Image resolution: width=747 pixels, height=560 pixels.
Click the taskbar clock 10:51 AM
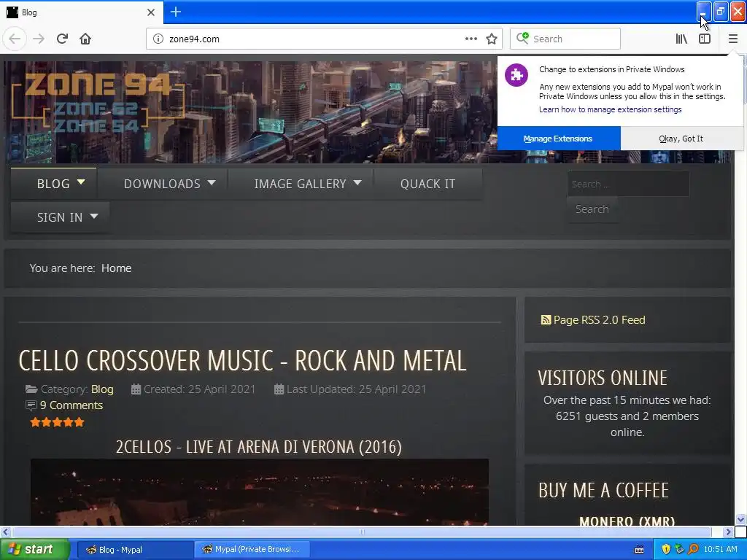click(x=720, y=549)
